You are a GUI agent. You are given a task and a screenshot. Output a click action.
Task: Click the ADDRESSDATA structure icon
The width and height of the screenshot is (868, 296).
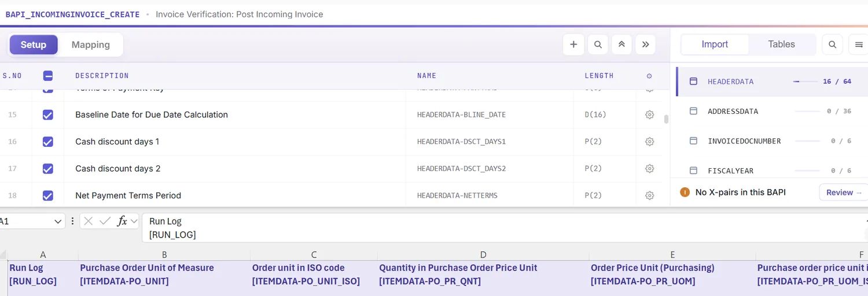[693, 111]
